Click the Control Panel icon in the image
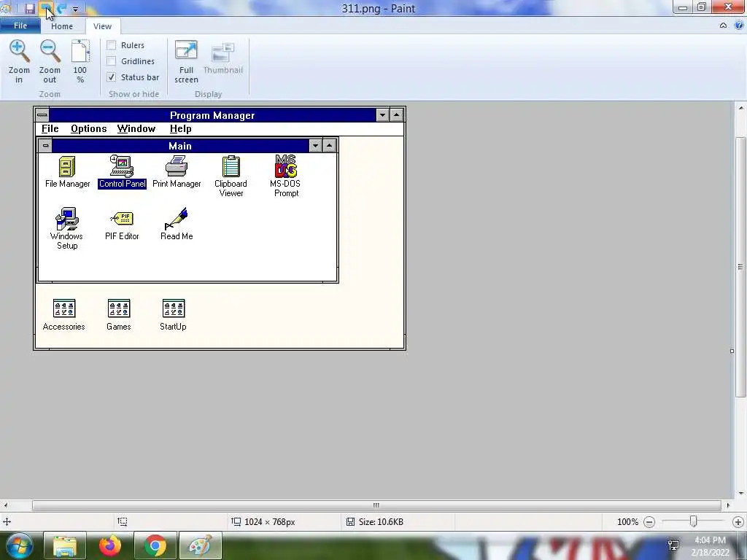Image resolution: width=747 pixels, height=560 pixels. pos(122,166)
